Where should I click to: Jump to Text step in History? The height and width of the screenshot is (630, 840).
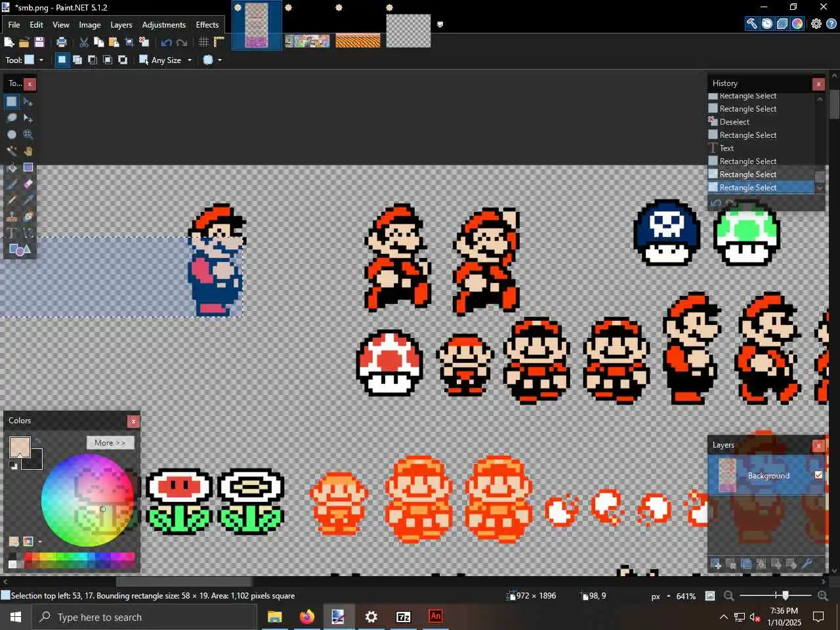click(x=761, y=148)
